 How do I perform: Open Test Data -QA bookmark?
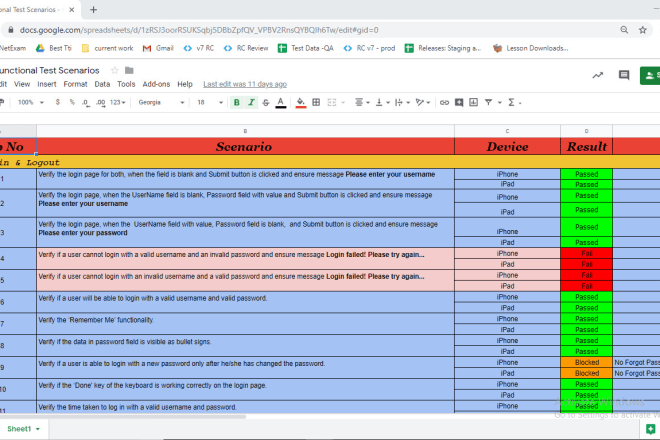click(x=306, y=48)
